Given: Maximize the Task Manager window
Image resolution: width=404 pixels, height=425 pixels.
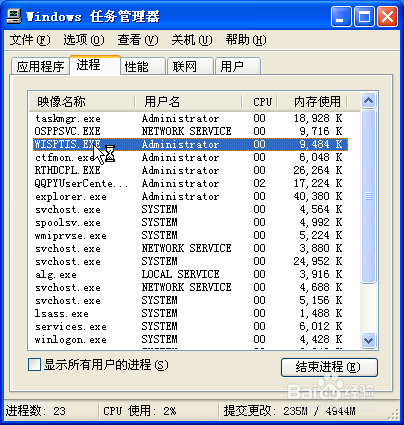Looking at the screenshot, I should pos(364,17).
